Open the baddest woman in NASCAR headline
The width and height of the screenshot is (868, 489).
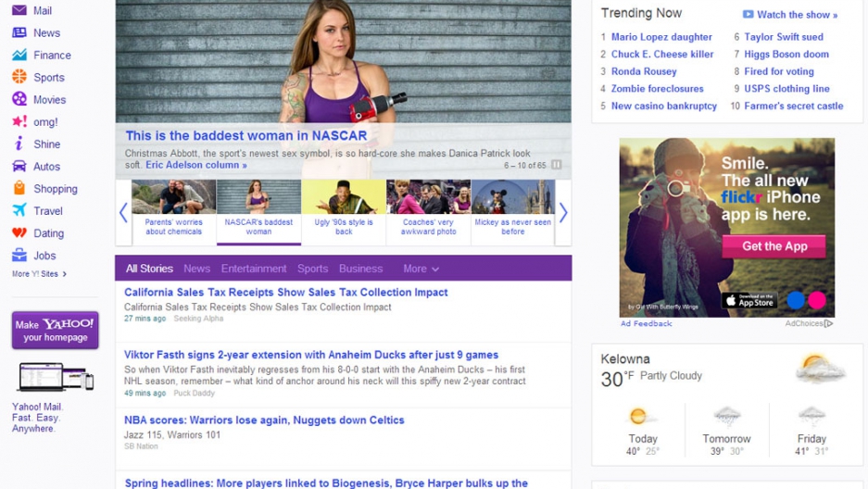click(x=245, y=135)
